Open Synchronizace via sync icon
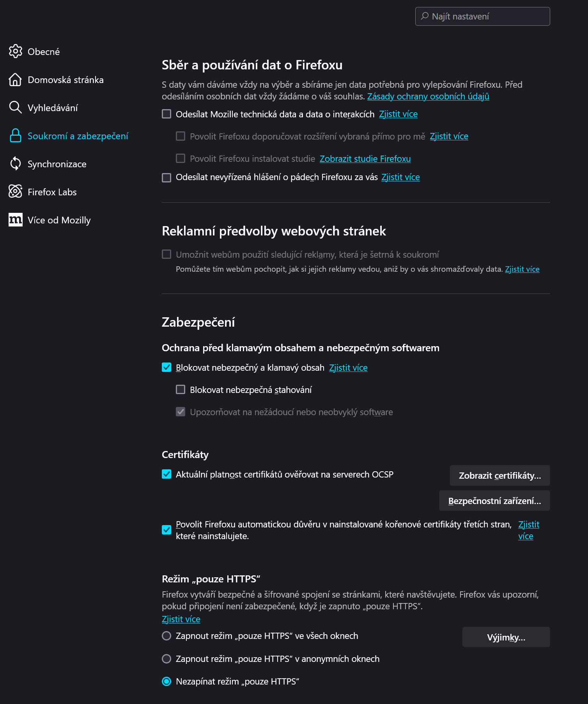This screenshot has width=588, height=704. [16, 164]
